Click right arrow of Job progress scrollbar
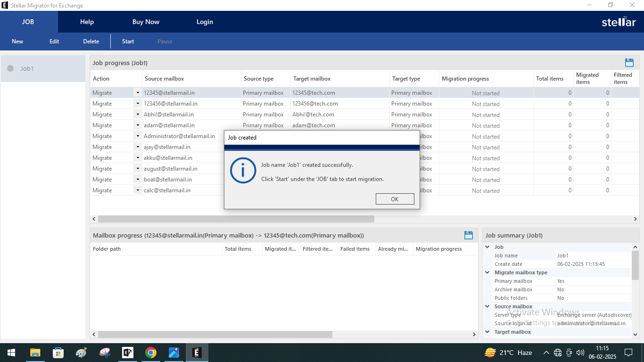 636,219
